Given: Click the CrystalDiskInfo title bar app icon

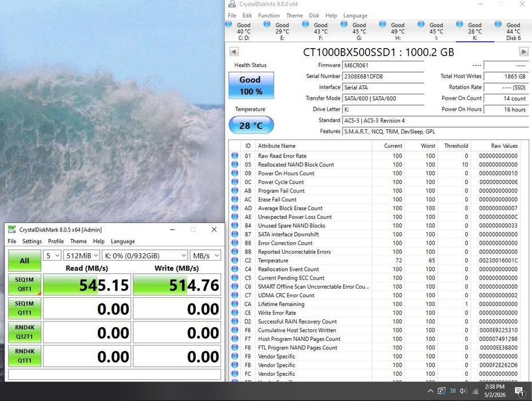Looking at the screenshot, I should click(x=232, y=4).
